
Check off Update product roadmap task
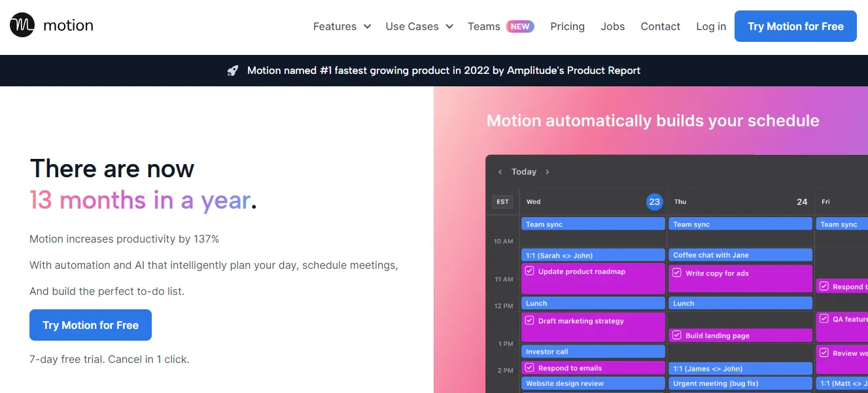coord(530,271)
